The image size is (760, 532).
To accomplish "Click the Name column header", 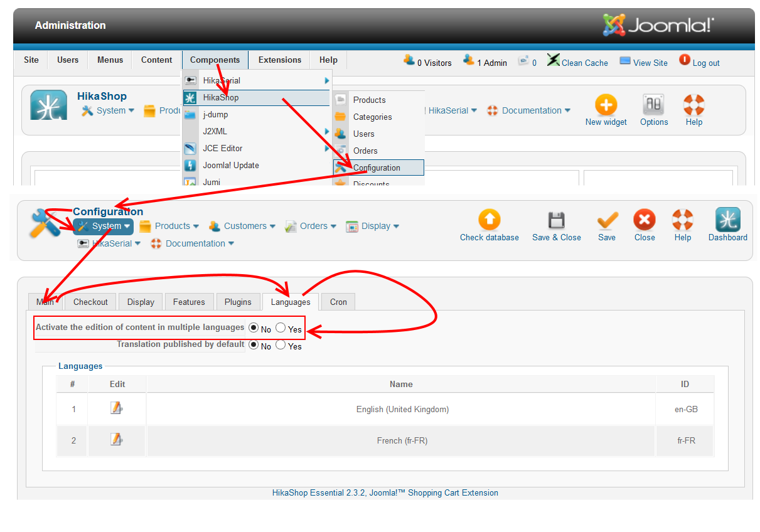I will [x=401, y=384].
